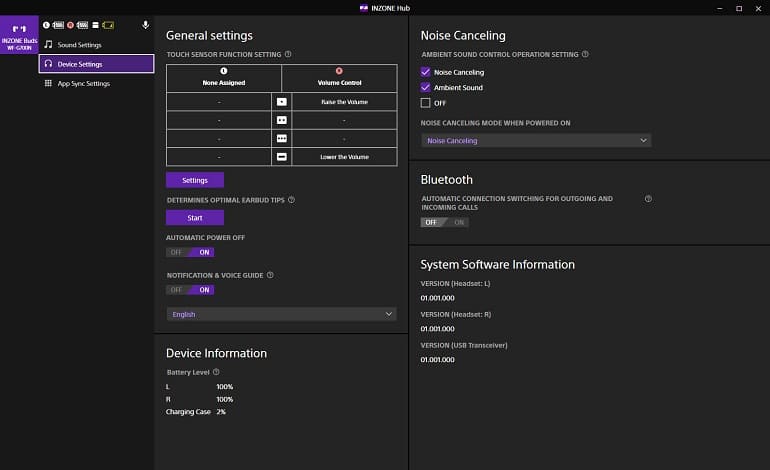
Task: Click the Headset L version 01.001.000
Action: click(438, 298)
